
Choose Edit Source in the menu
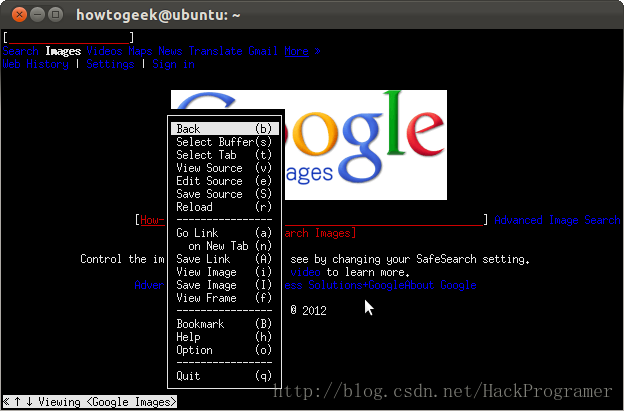(225, 181)
